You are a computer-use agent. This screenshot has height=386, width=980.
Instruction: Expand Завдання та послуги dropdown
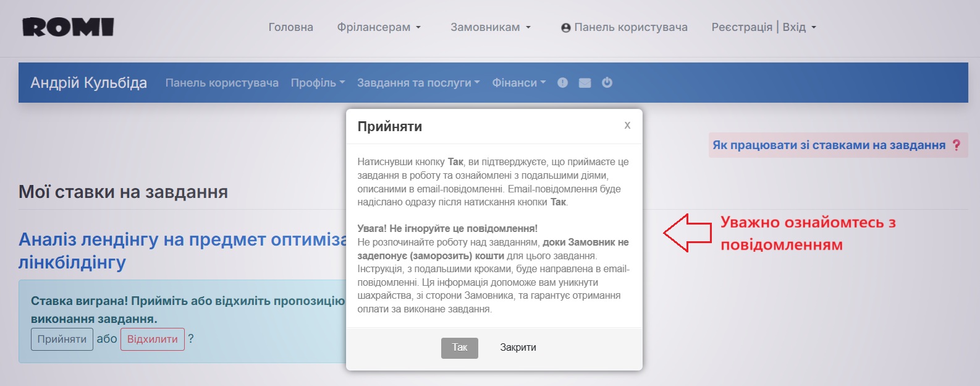[x=418, y=83]
